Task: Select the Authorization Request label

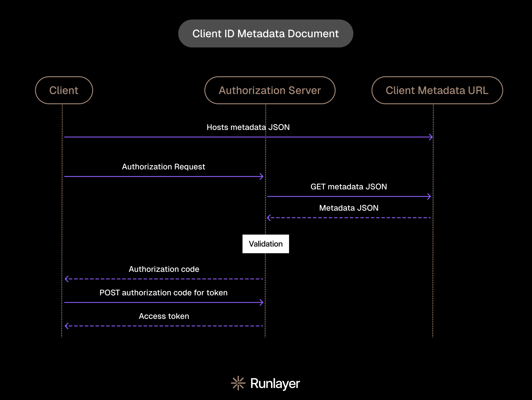Action: (163, 167)
